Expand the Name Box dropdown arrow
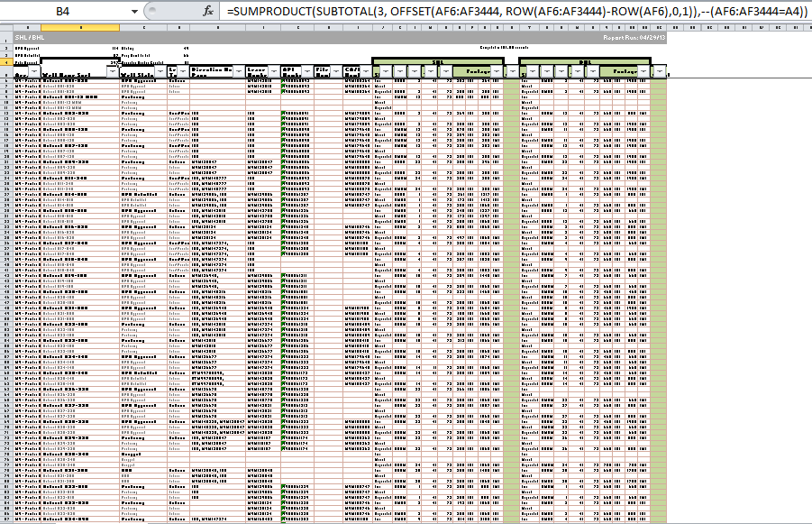The image size is (812, 524). 134,12
